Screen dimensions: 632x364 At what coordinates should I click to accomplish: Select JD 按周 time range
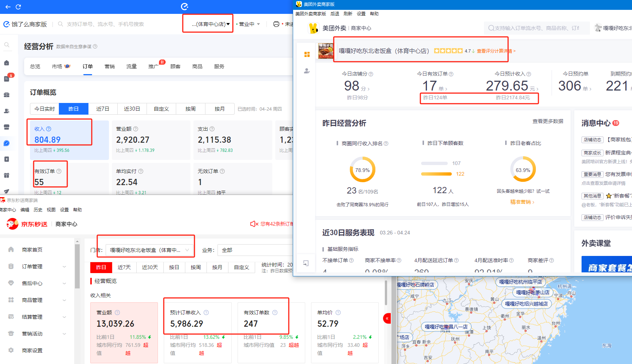[196, 267]
